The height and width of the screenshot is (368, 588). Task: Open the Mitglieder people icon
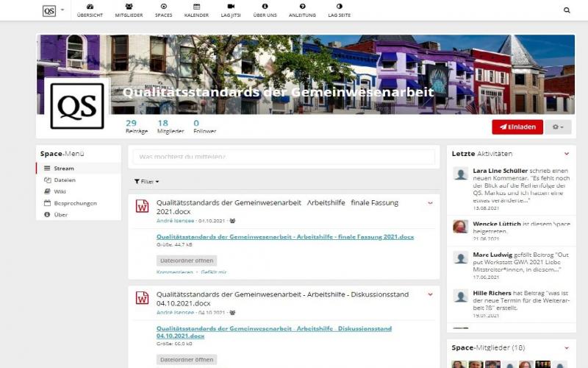point(129,7)
